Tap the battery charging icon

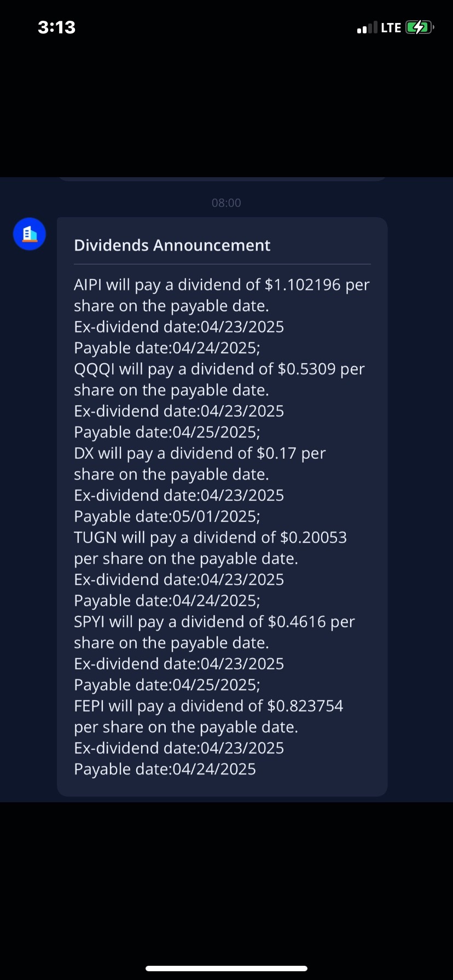(x=420, y=27)
